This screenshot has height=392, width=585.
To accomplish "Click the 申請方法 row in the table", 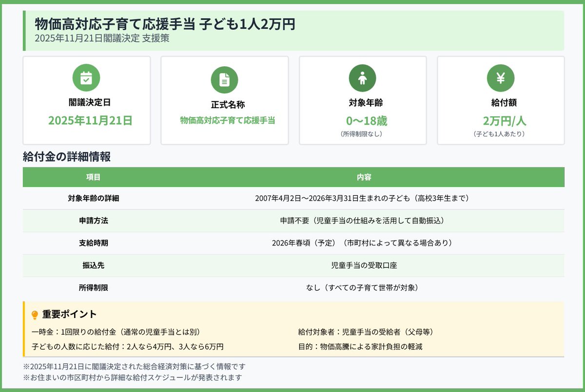I will tap(292, 221).
